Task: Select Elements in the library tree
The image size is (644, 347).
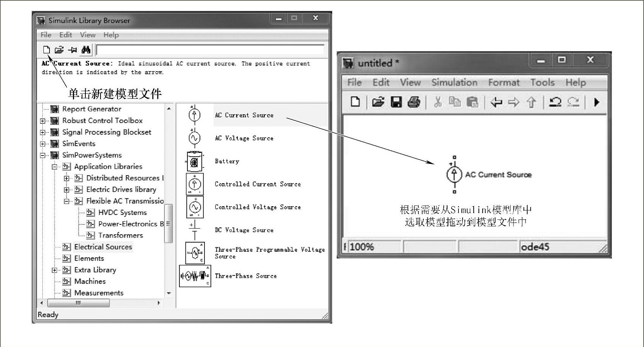Action: (89, 258)
